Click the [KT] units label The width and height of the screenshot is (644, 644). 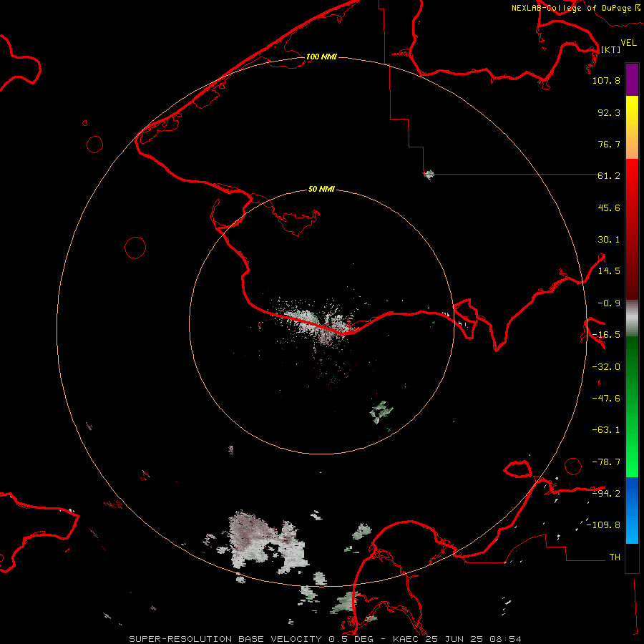(x=611, y=49)
